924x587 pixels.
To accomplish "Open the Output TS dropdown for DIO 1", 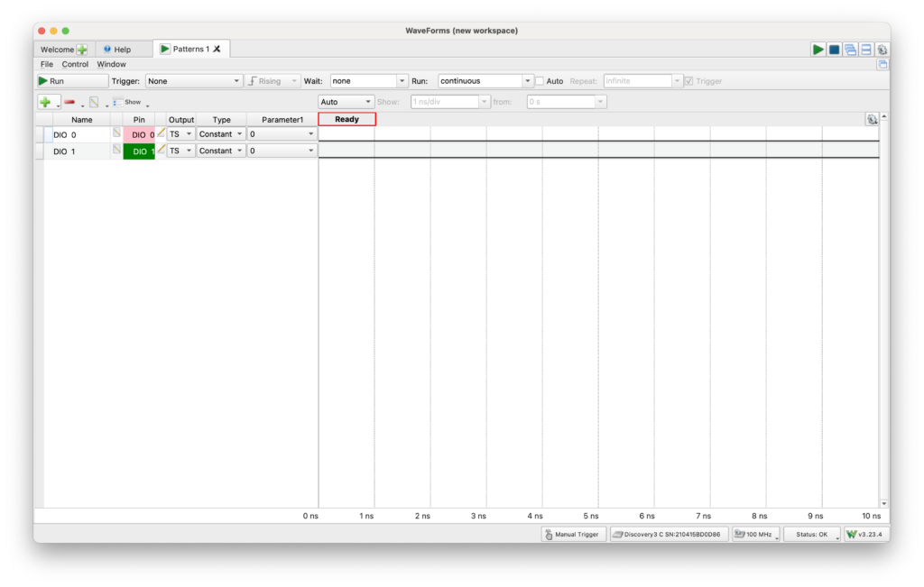I will pos(180,151).
